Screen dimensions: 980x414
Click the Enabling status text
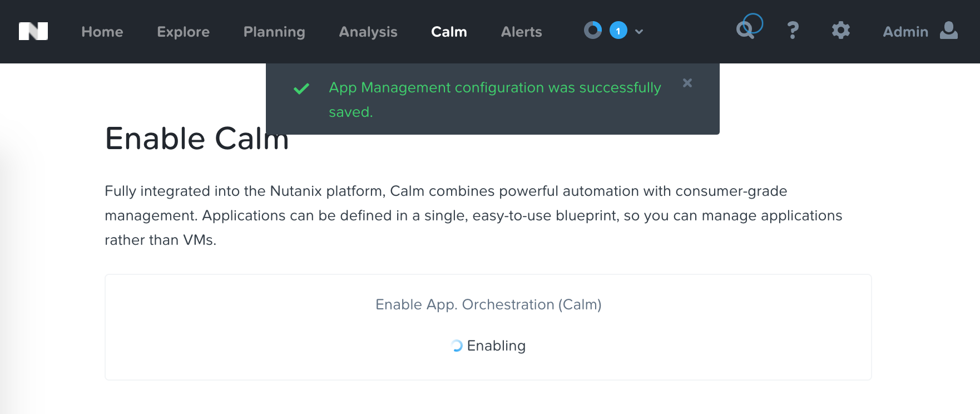[x=496, y=346]
